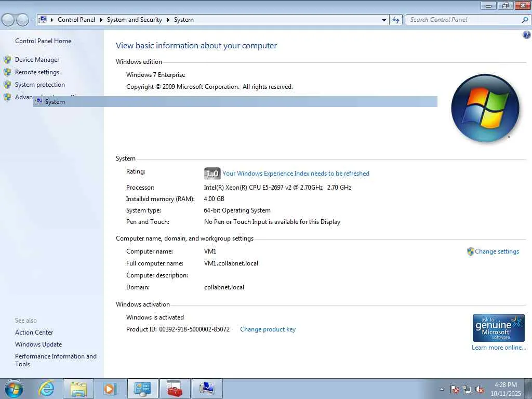
Task: Click Windows Experience Index needs refresh link
Action: [296, 174]
